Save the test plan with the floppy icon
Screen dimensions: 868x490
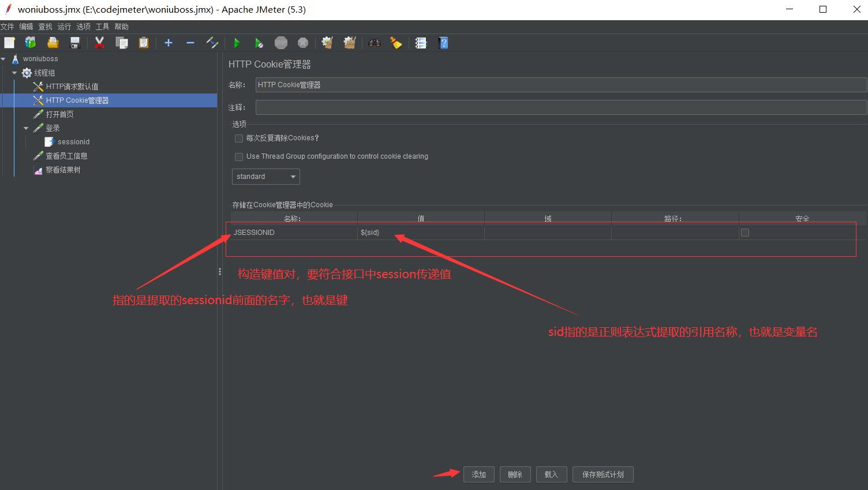click(75, 43)
